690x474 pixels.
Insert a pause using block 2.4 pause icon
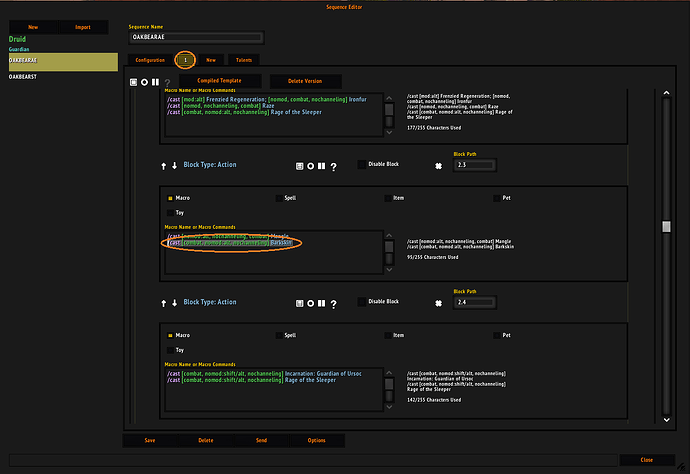click(x=322, y=303)
